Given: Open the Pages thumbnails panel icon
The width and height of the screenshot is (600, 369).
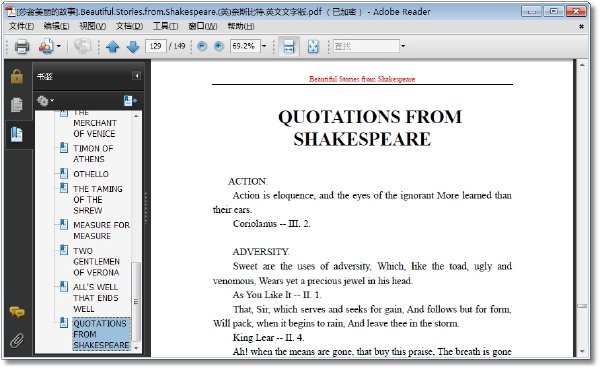Looking at the screenshot, I should pyautogui.click(x=16, y=105).
